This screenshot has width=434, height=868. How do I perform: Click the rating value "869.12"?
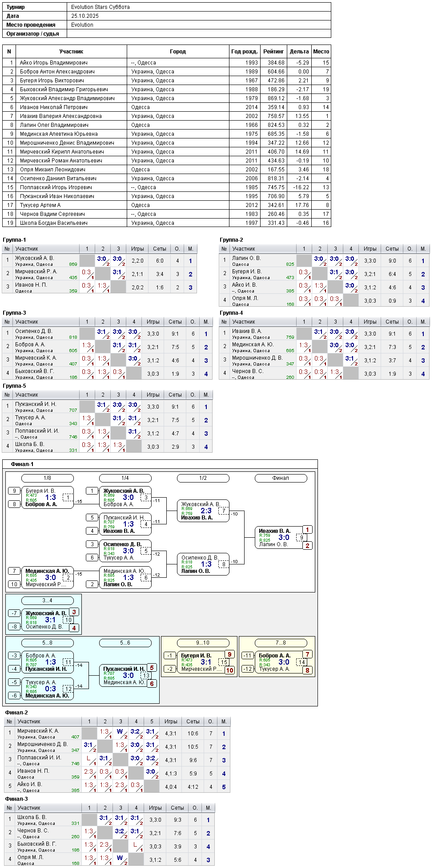pyautogui.click(x=276, y=98)
